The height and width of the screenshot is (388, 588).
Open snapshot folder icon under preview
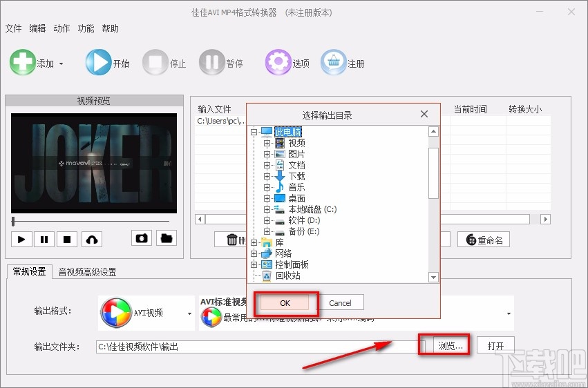[x=167, y=238]
